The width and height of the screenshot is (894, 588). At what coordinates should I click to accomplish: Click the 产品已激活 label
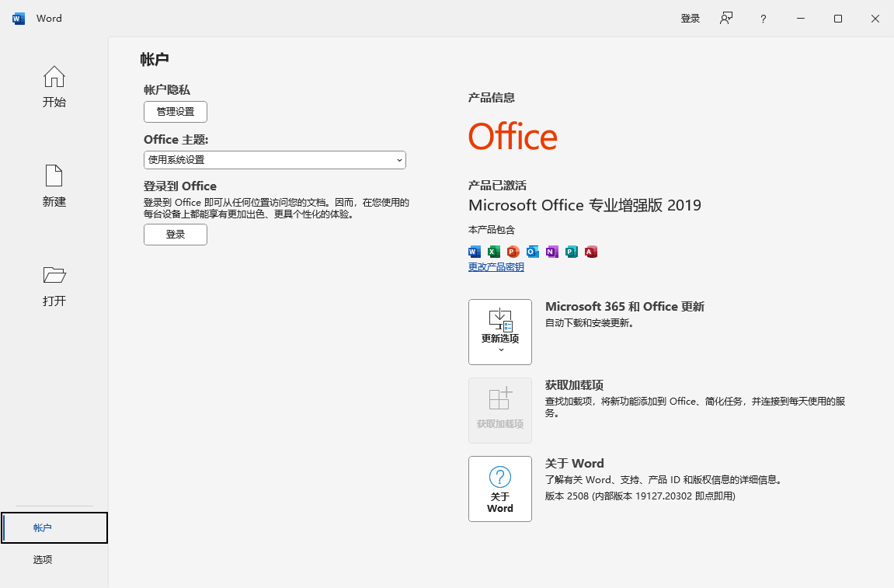(x=497, y=186)
